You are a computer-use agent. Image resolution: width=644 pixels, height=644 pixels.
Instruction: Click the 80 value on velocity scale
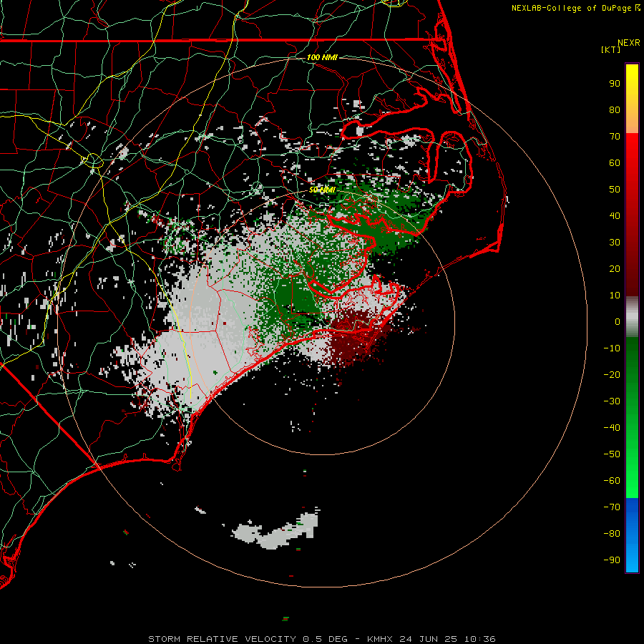coord(615,109)
